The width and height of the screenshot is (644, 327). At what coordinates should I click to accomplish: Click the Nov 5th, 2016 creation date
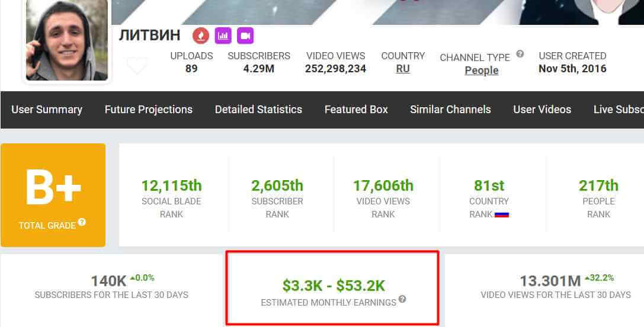pos(572,69)
